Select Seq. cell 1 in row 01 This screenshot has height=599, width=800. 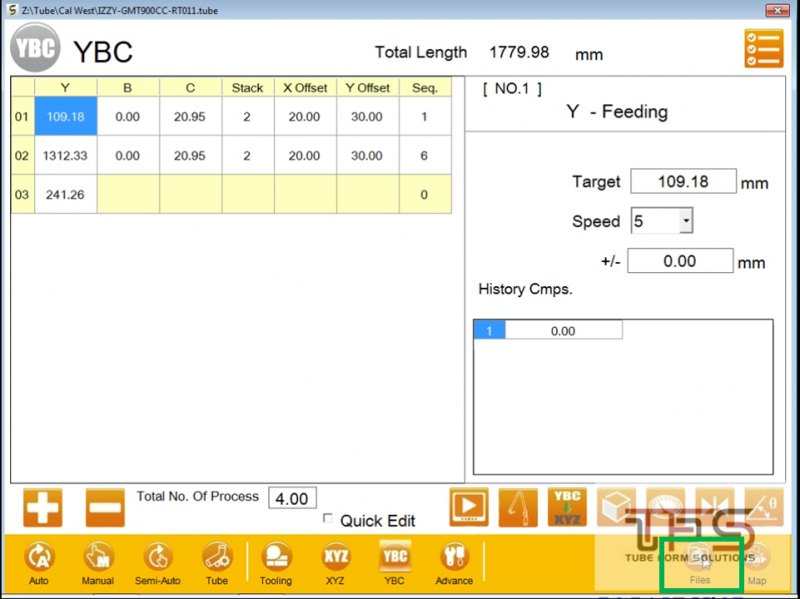tap(425, 116)
